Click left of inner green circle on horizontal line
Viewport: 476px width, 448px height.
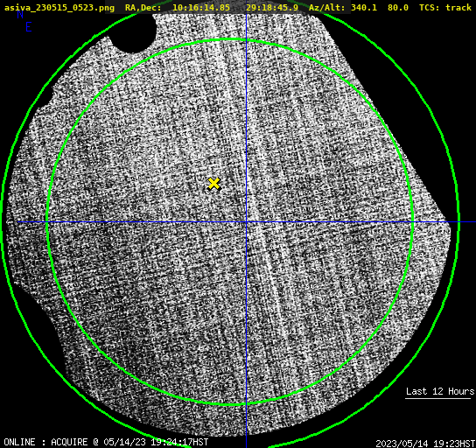46,222
